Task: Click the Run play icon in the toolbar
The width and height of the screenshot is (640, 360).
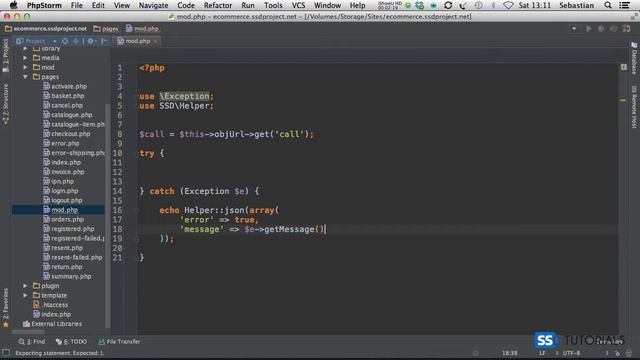Action: (x=589, y=29)
